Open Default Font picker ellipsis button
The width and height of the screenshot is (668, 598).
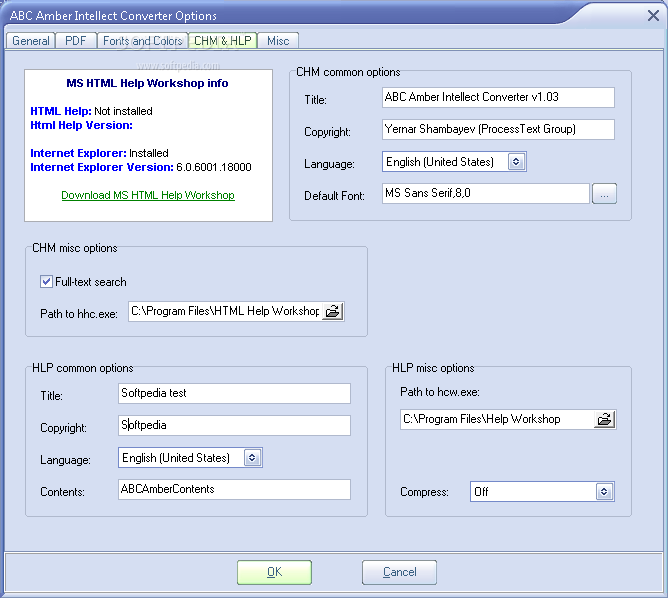point(604,194)
